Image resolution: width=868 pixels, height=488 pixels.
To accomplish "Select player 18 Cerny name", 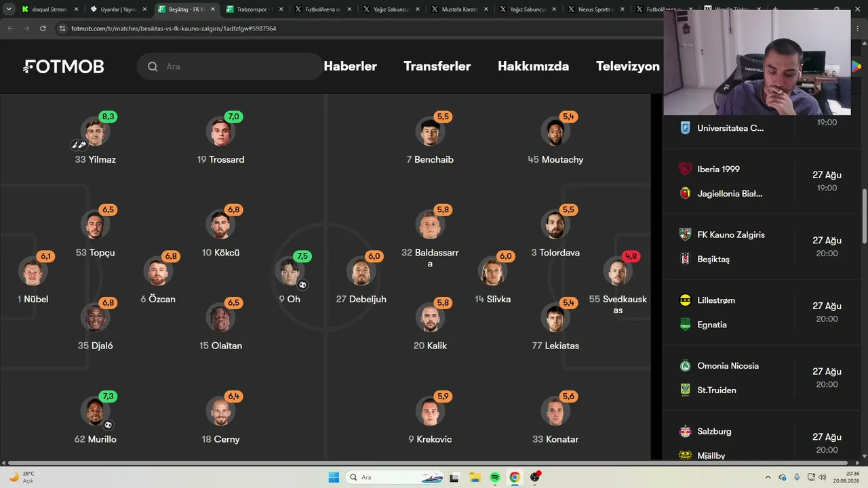I will [x=220, y=439].
